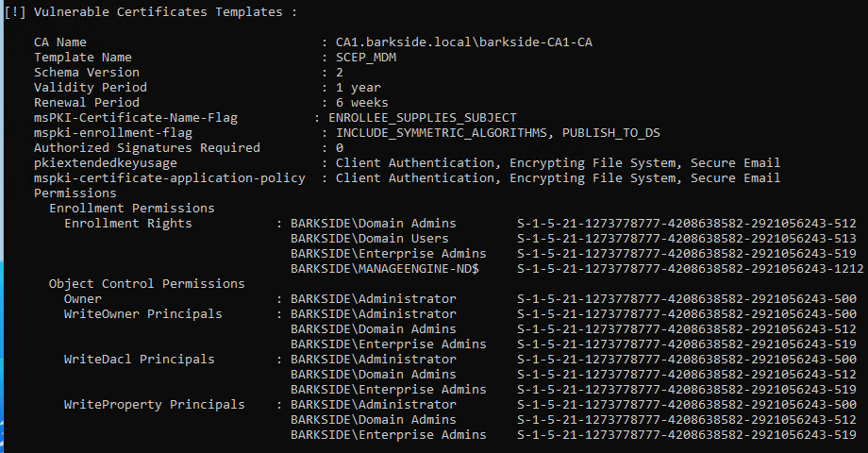Click the CA name value CA1.barkside.local\barkside-CA1-CA
The width and height of the screenshot is (868, 453).
[464, 42]
